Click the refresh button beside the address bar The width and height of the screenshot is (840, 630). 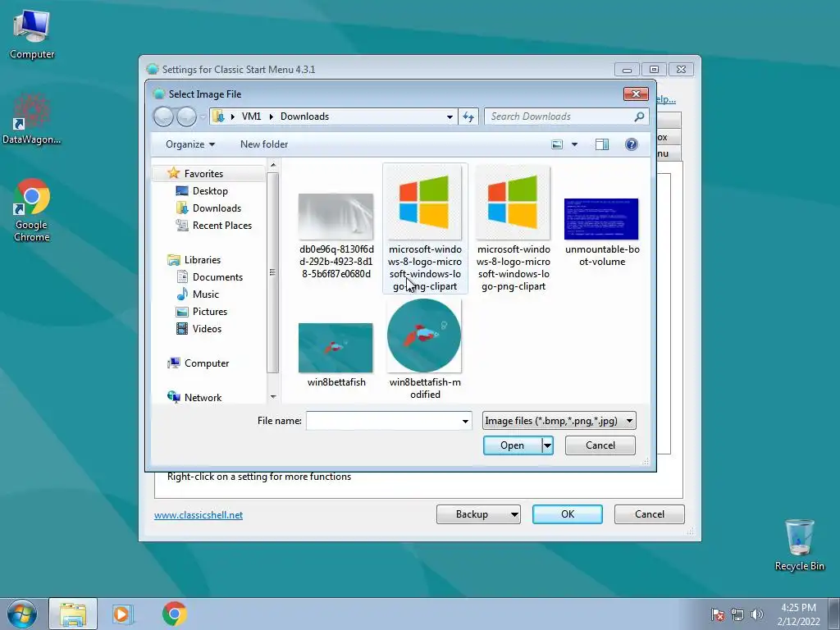tap(468, 116)
